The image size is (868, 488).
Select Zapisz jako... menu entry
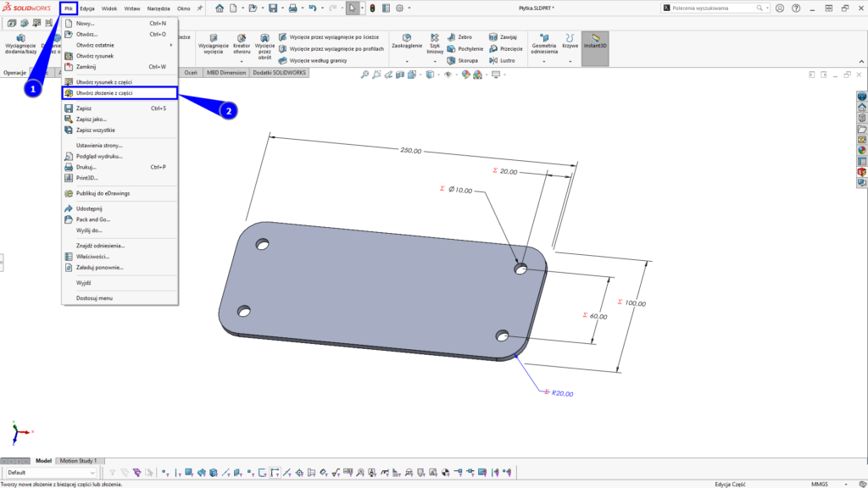pyautogui.click(x=92, y=119)
